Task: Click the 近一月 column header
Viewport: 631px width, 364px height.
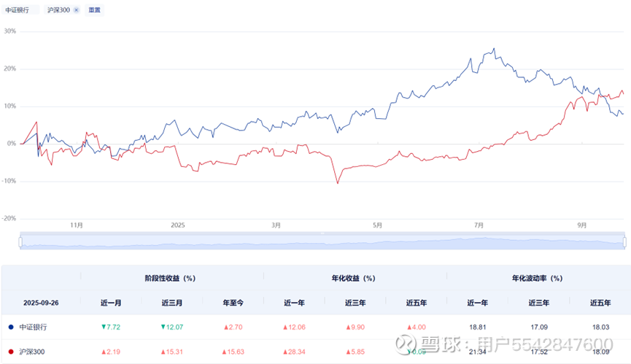Action: coord(111,303)
